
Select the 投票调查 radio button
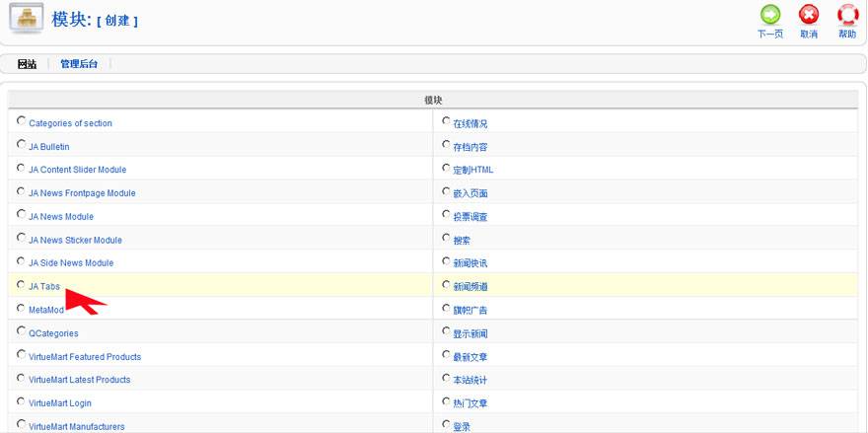click(446, 214)
